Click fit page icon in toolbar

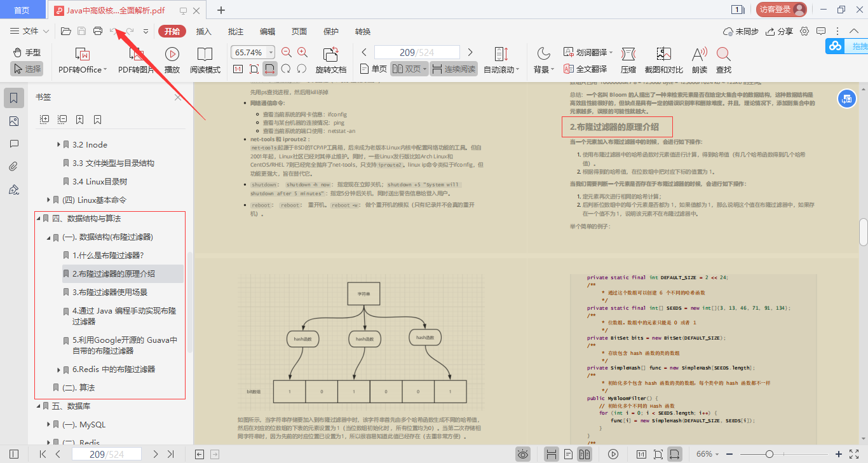pyautogui.click(x=254, y=69)
